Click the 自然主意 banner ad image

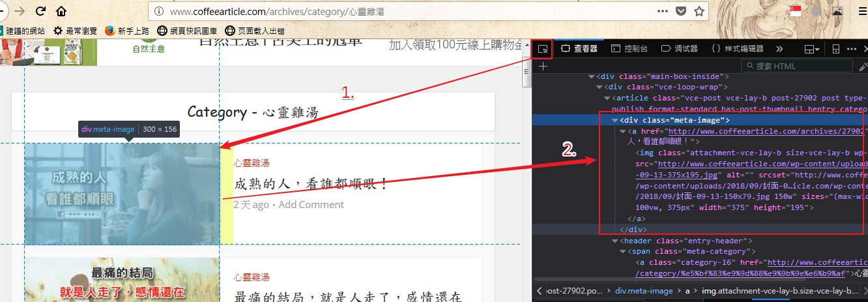48,52
